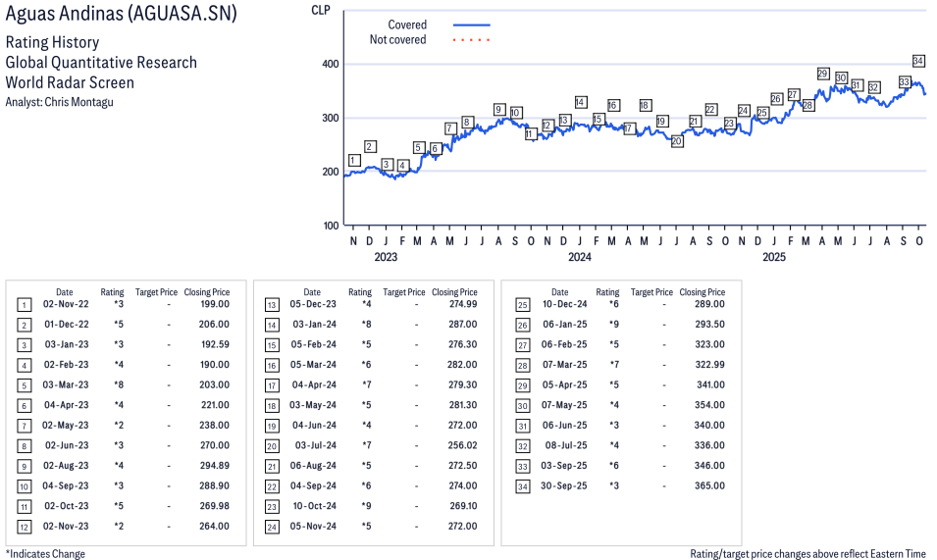The image size is (937, 560).
Task: Click the 2024 year label on the axis
Action: click(x=580, y=258)
